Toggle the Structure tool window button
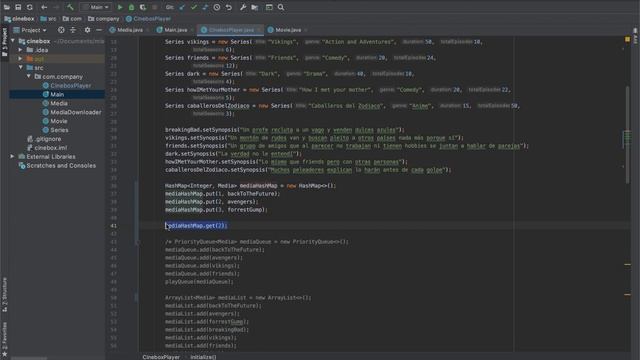The height and width of the screenshot is (360, 640). tap(4, 295)
